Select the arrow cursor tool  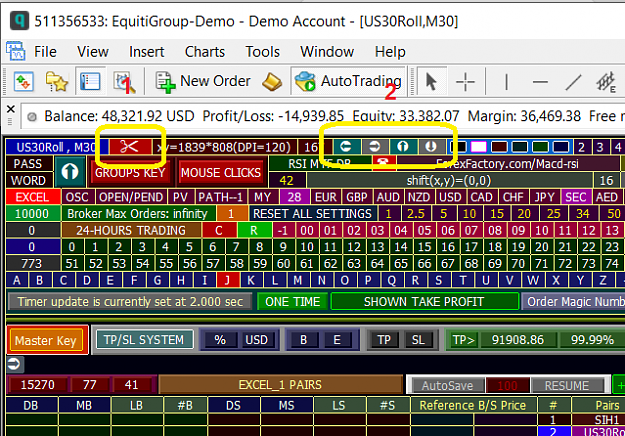pos(431,82)
